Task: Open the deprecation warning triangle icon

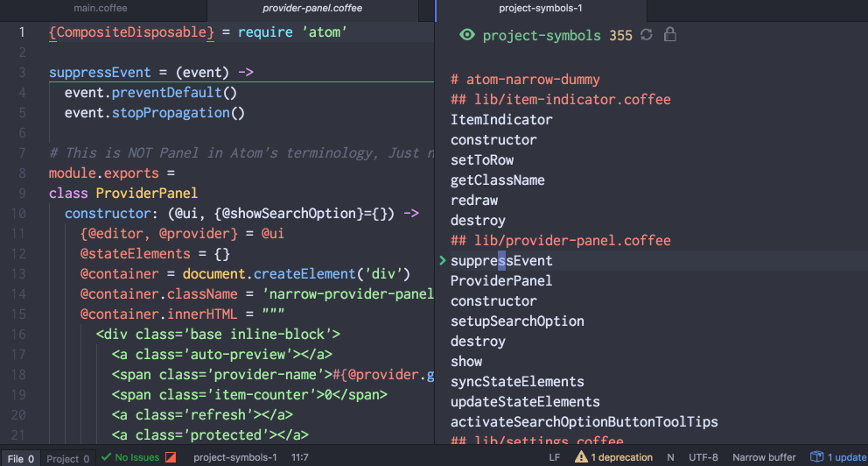Action: click(581, 456)
